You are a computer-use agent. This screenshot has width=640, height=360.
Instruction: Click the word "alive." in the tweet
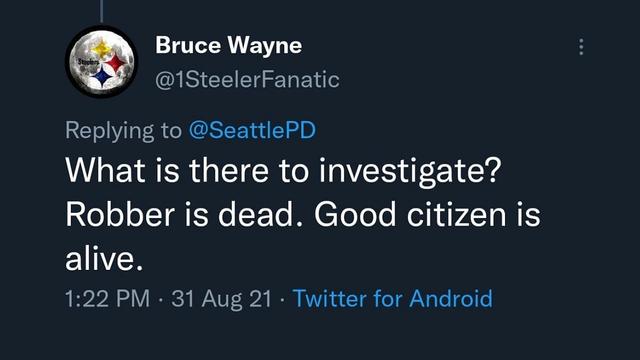[104, 259]
